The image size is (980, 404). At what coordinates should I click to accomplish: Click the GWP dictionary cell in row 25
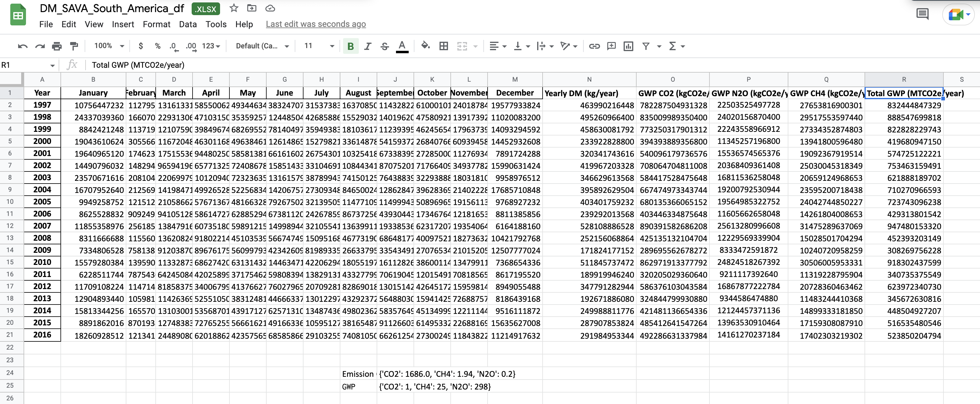pyautogui.click(x=434, y=386)
